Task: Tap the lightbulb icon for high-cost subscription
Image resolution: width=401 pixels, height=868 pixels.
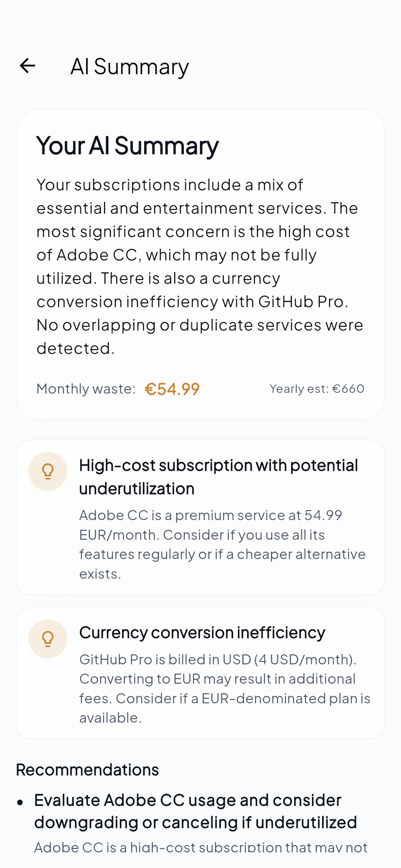Action: point(48,471)
